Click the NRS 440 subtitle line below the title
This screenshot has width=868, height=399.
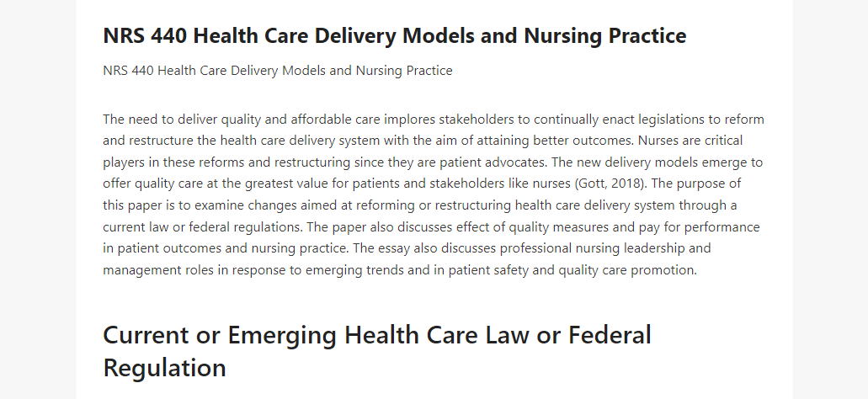pyautogui.click(x=278, y=71)
